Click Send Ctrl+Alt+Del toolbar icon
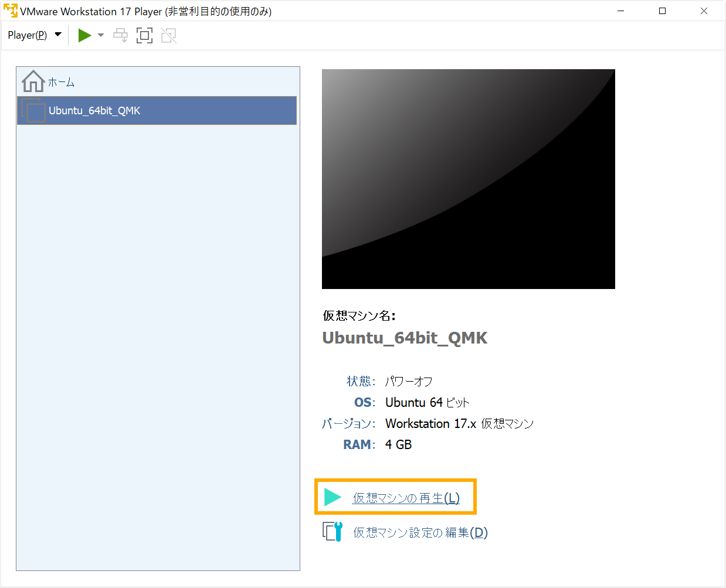The width and height of the screenshot is (726, 588). (120, 35)
